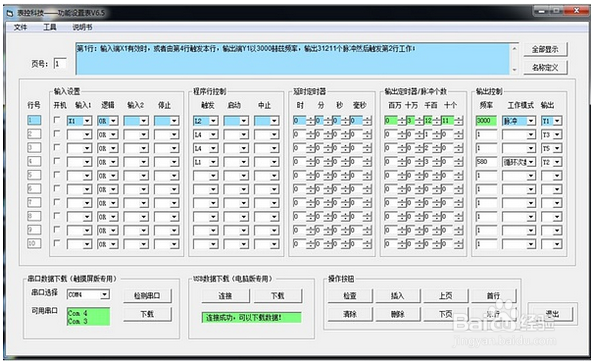The image size is (591, 362).
Task: Click row 1 十个 spinner showing 11
Action: [452, 121]
